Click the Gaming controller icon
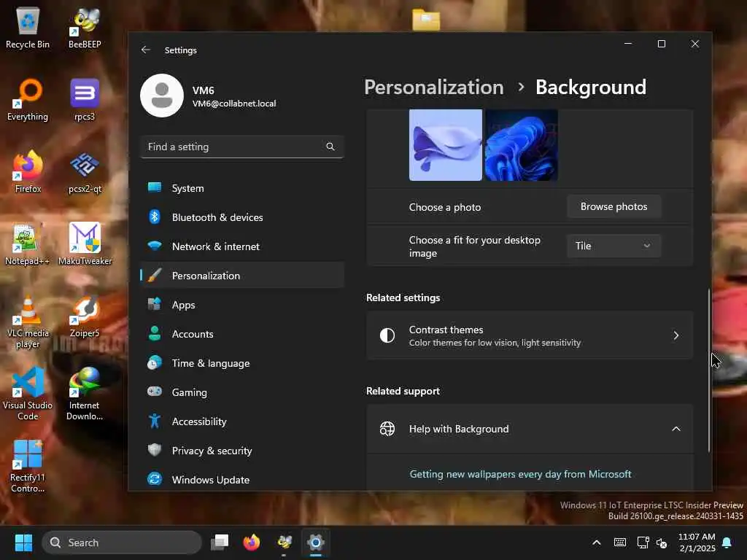This screenshot has width=747, height=560. pyautogui.click(x=155, y=392)
